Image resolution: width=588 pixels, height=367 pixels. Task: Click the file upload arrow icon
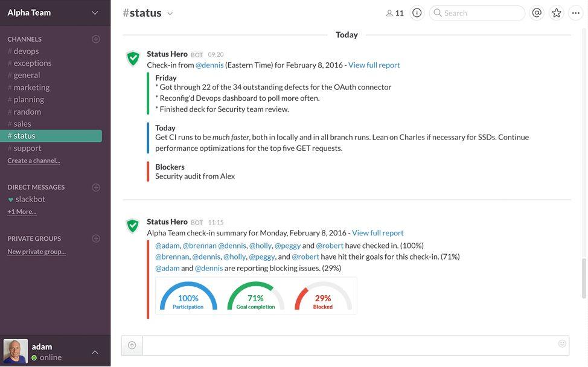point(132,345)
